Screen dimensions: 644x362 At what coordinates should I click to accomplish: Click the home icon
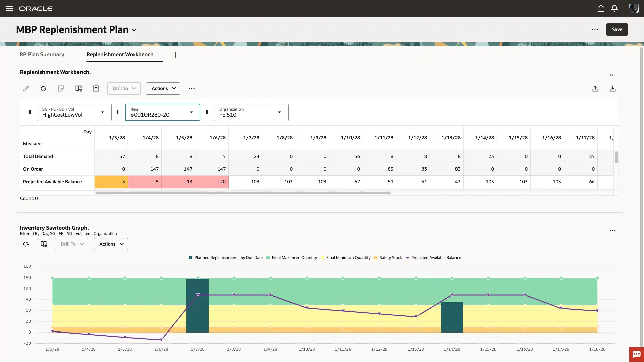tap(601, 8)
